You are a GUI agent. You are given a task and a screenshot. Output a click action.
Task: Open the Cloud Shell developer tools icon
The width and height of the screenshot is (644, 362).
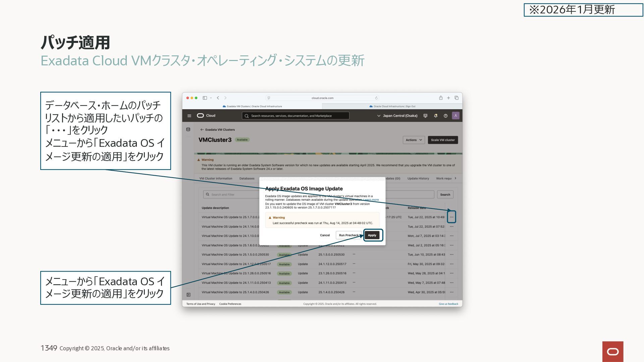pyautogui.click(x=425, y=116)
